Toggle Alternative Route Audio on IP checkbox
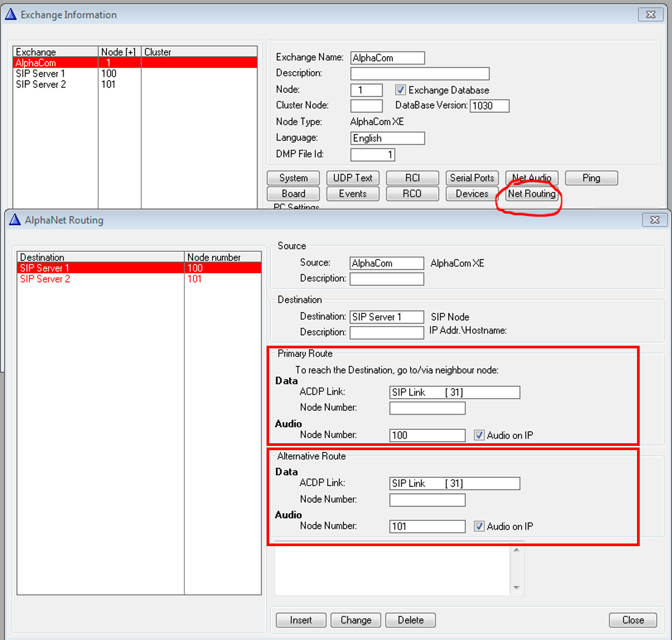672x640 pixels. point(479,527)
